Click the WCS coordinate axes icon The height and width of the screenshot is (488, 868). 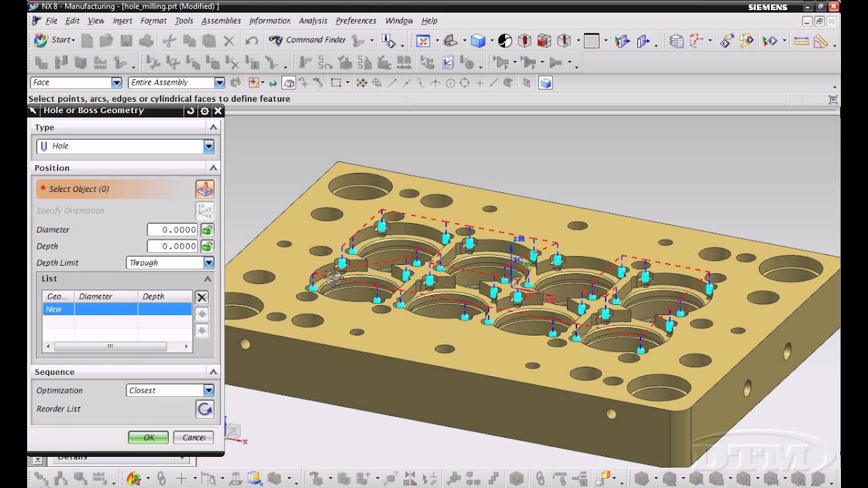click(696, 41)
